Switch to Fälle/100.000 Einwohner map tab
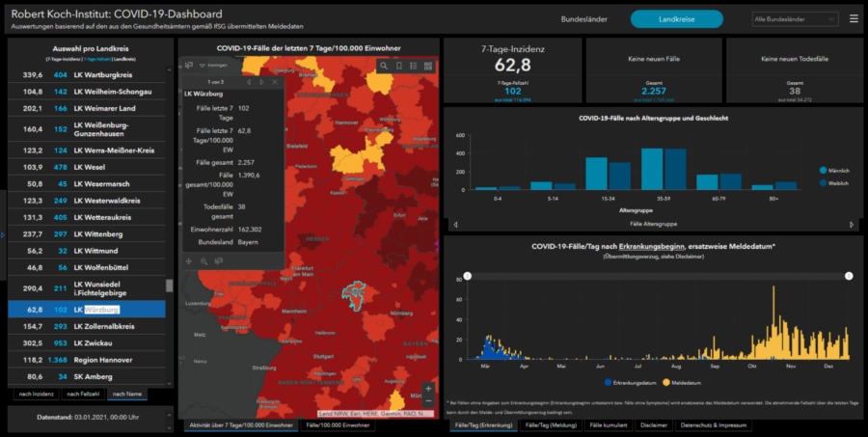The width and height of the screenshot is (868, 437). click(338, 424)
